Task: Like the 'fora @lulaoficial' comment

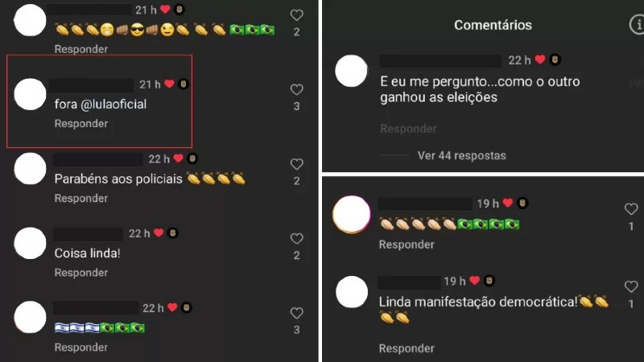Action: [x=296, y=89]
